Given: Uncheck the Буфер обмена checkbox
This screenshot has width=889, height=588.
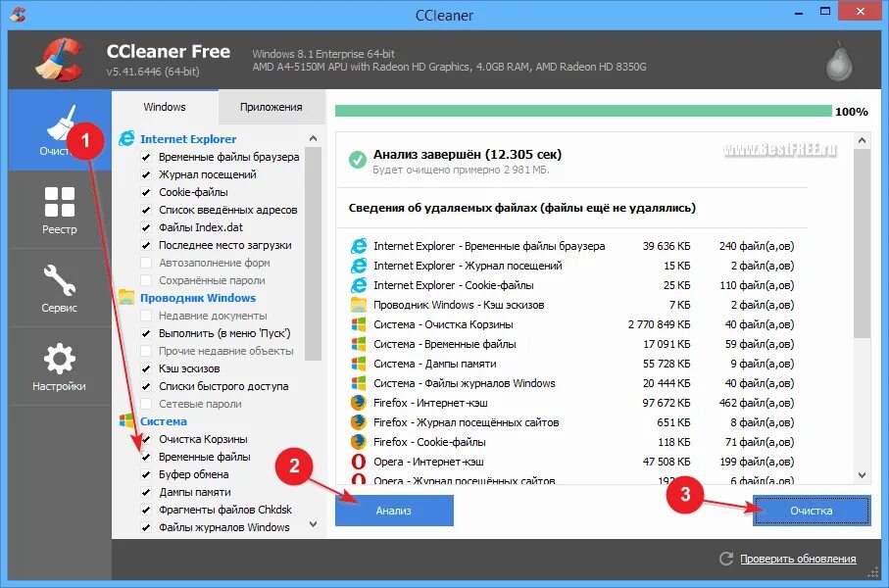Looking at the screenshot, I should click(x=146, y=474).
